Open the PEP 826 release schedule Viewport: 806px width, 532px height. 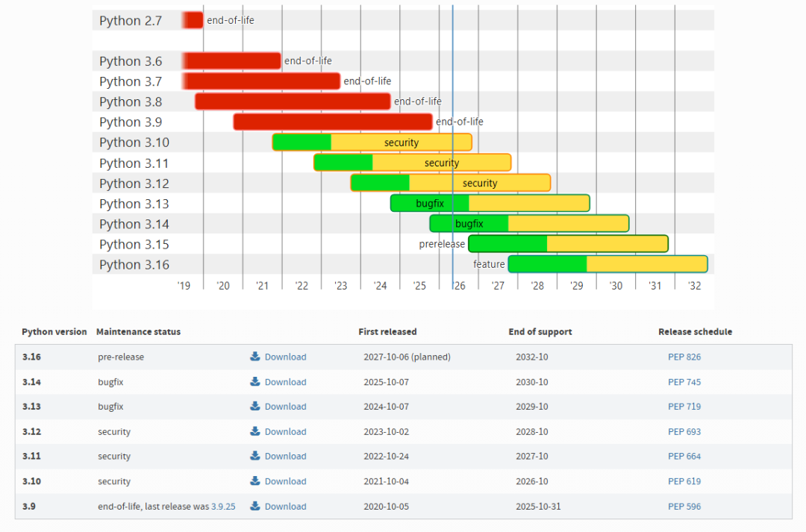click(684, 357)
